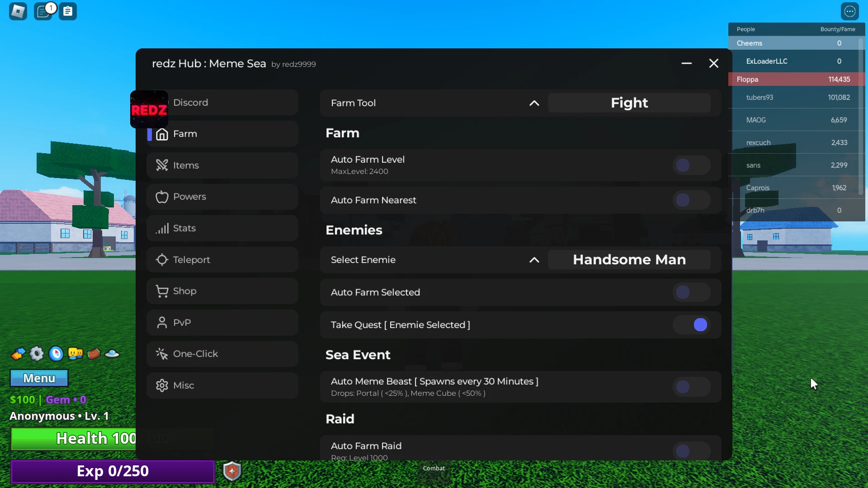Switch to the Shop tab
Viewport: 868px width, 488px height.
pyautogui.click(x=222, y=291)
